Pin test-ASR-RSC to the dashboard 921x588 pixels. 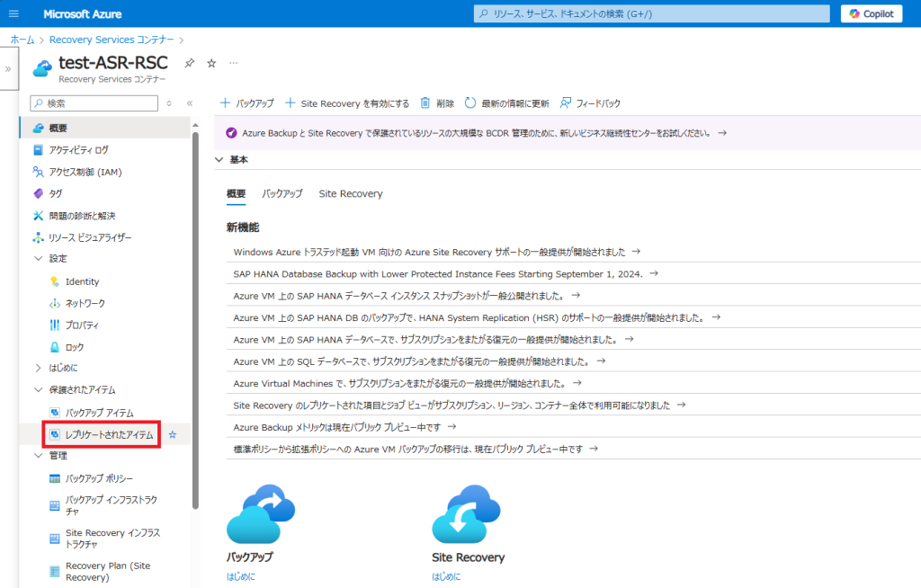point(189,63)
